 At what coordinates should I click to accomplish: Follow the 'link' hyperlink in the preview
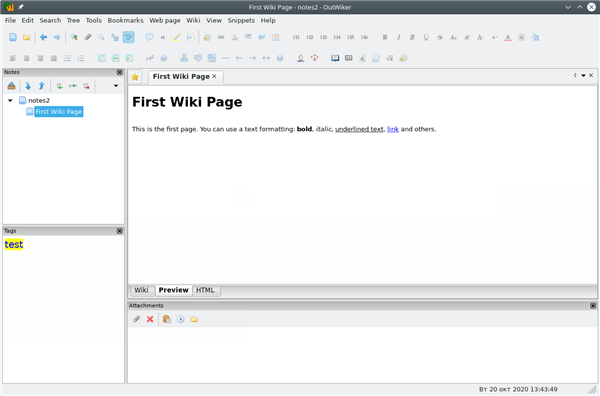(x=393, y=129)
